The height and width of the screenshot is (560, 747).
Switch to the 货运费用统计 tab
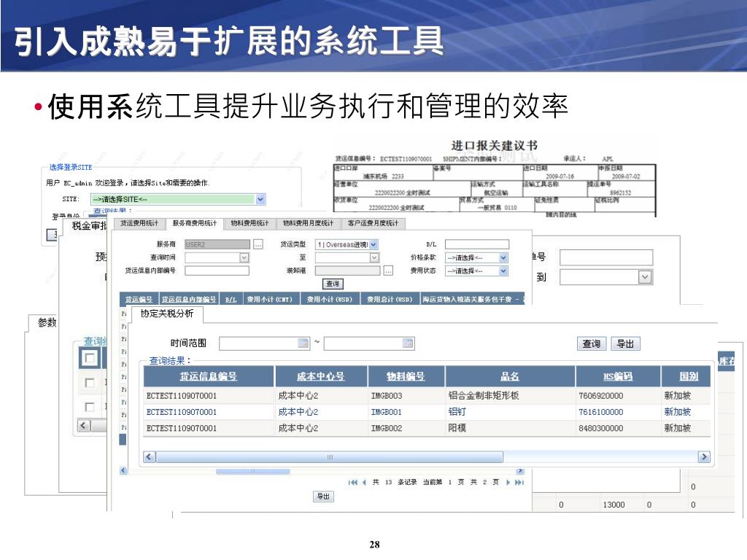point(139,223)
